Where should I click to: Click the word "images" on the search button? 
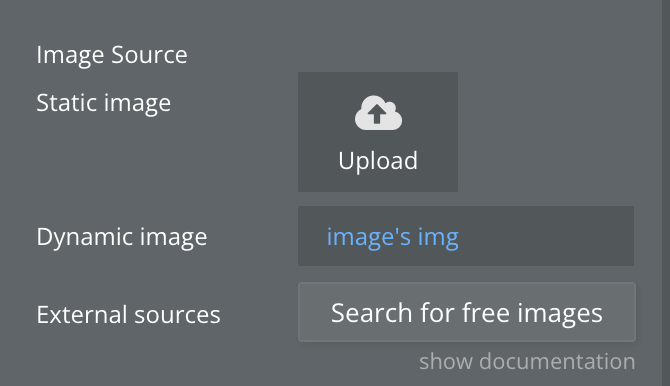coord(560,314)
